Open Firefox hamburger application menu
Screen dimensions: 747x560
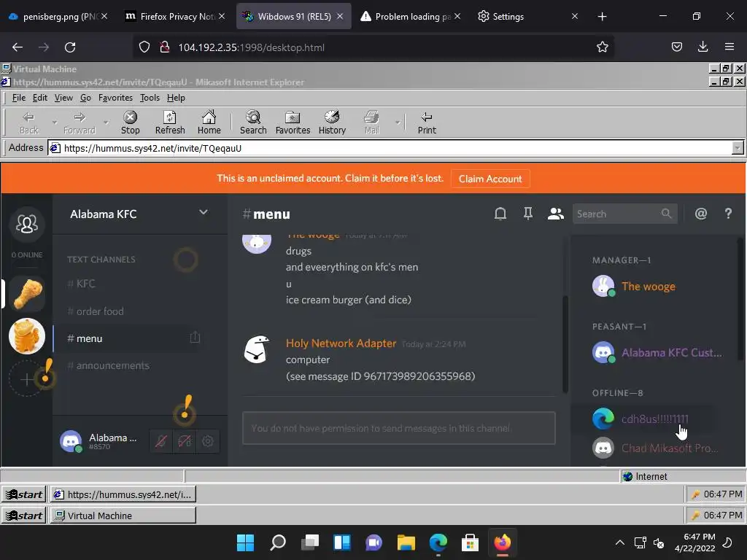[x=729, y=47]
